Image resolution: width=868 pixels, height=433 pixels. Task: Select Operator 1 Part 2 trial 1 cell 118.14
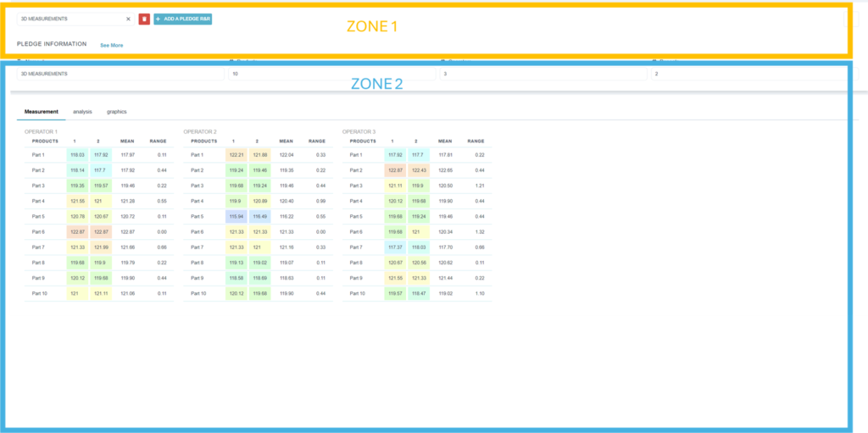point(77,170)
